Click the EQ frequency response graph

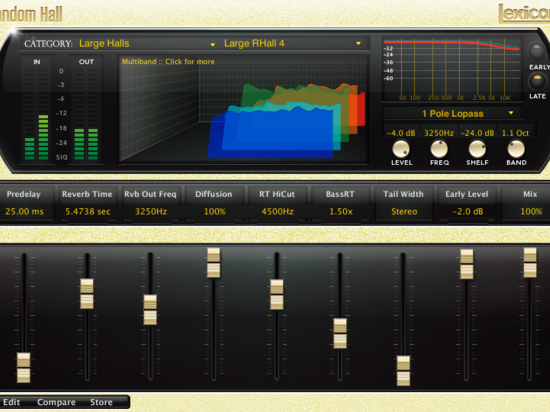click(x=452, y=69)
